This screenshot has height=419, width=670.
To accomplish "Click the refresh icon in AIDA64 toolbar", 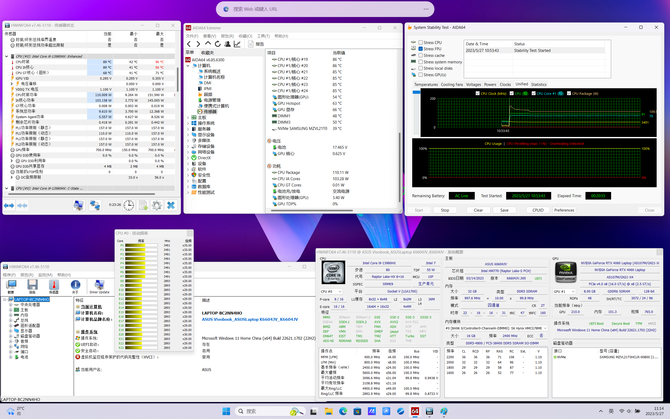I will click(x=217, y=44).
